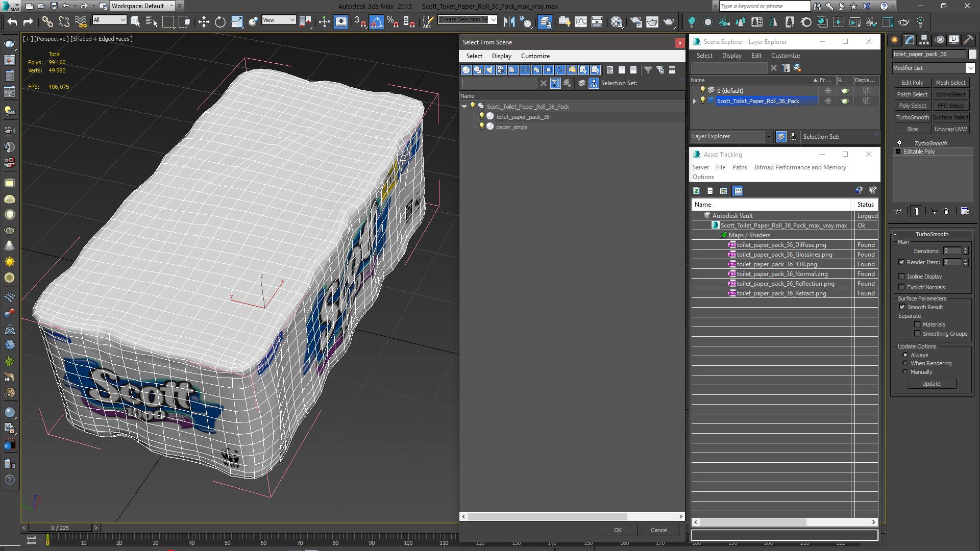The height and width of the screenshot is (551, 980).
Task: Activate the Unlink Selection tool
Action: (x=64, y=21)
